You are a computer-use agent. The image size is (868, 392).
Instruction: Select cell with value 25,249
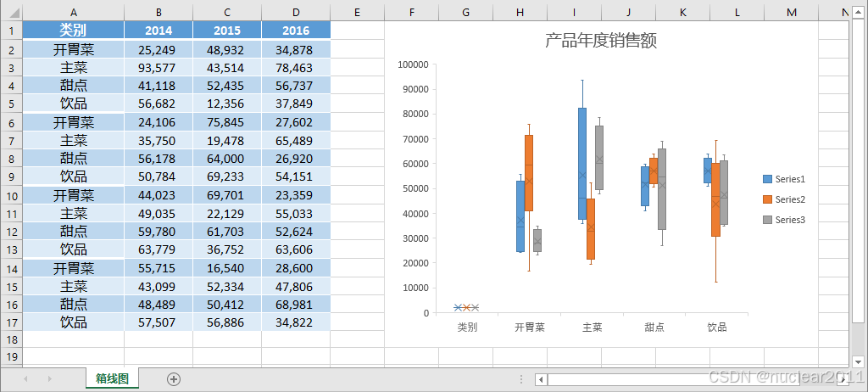coord(159,50)
